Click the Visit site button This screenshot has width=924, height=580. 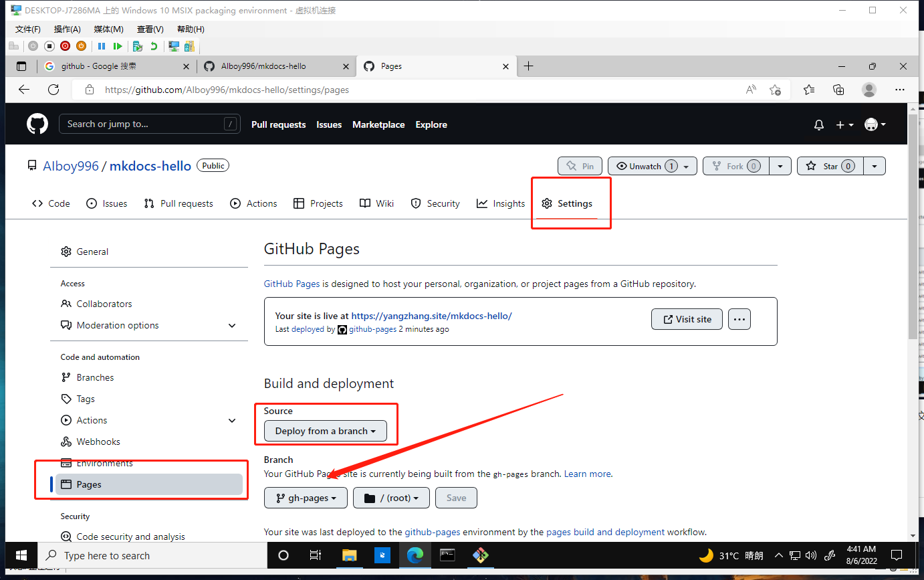[687, 319]
